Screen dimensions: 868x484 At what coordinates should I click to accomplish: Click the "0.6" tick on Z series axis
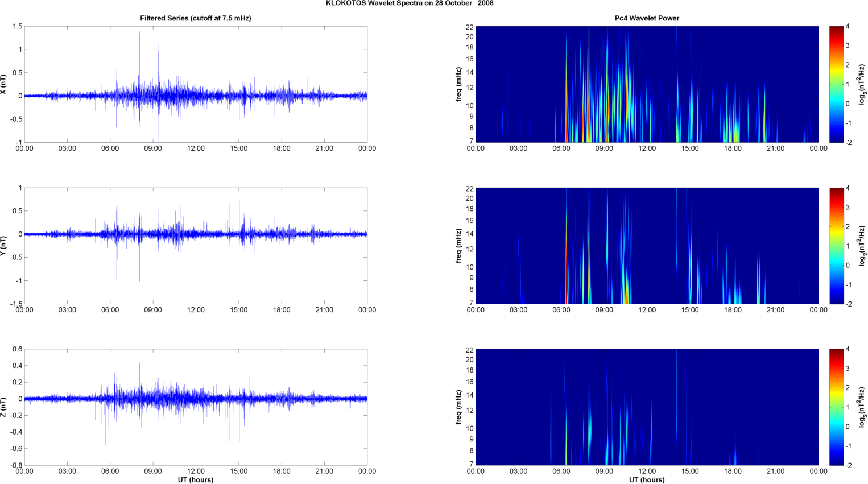(x=17, y=349)
